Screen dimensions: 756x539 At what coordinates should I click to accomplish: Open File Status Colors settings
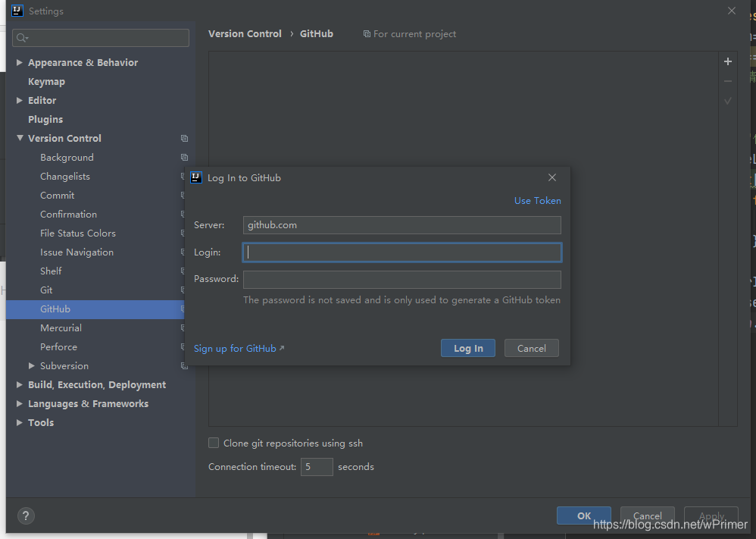[78, 233]
